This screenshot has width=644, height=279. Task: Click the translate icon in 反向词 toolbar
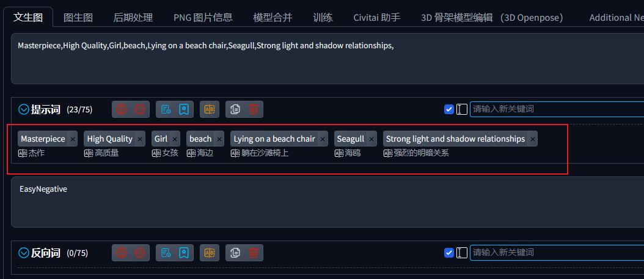click(210, 253)
